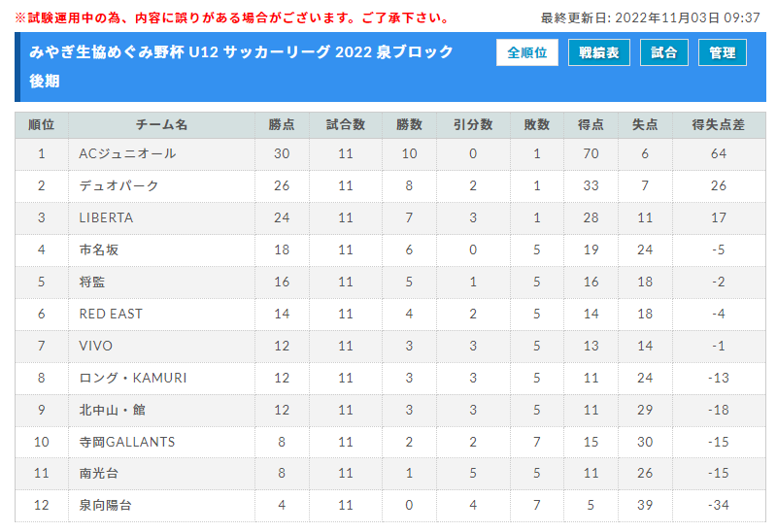
Task: Open the 戦績表 tab
Action: point(598,52)
